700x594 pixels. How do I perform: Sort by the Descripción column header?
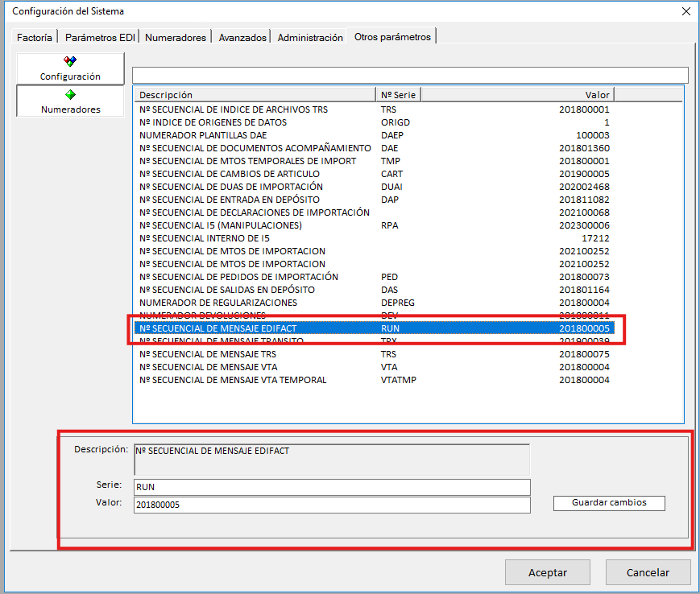pos(254,95)
